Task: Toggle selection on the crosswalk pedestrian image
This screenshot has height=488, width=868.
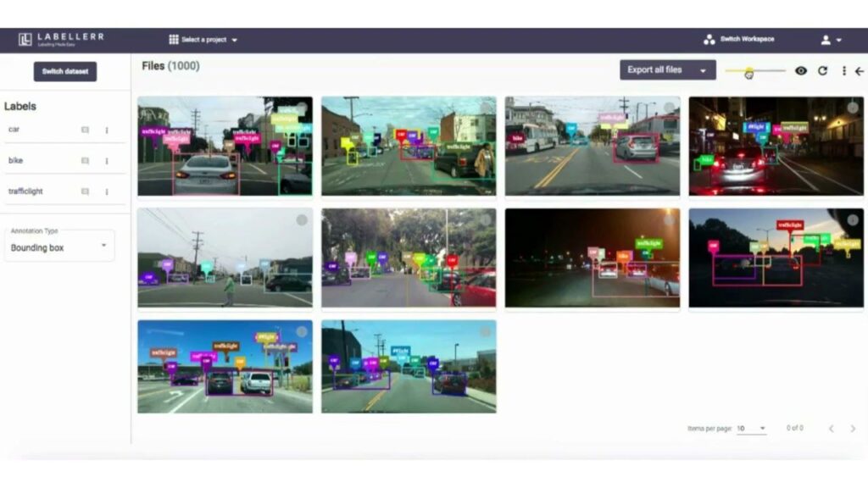Action: 303,219
